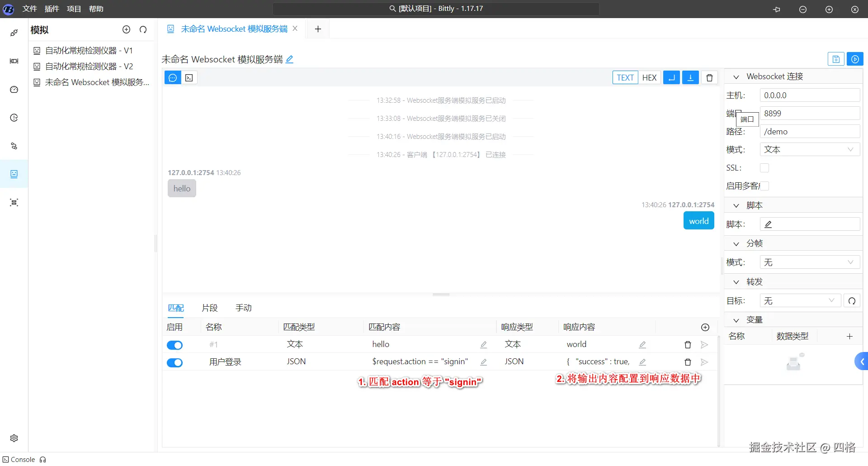Open the 分帧 模式 dropdown

coord(810,262)
